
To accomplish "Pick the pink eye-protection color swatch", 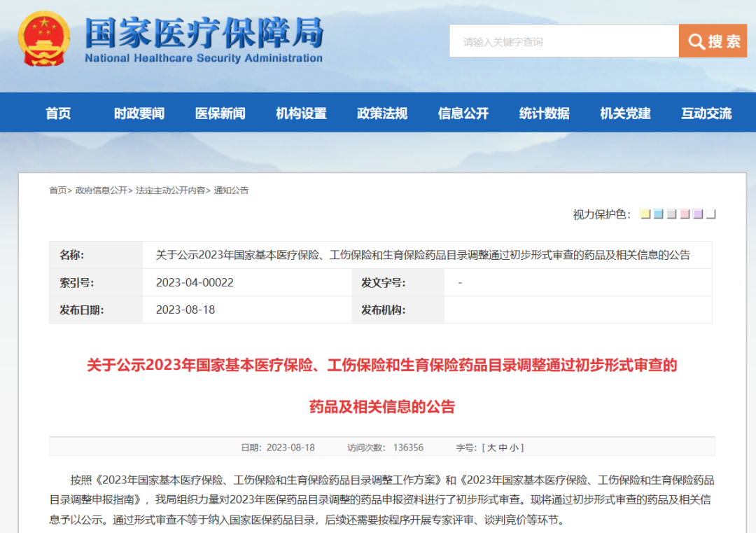I will [x=685, y=214].
